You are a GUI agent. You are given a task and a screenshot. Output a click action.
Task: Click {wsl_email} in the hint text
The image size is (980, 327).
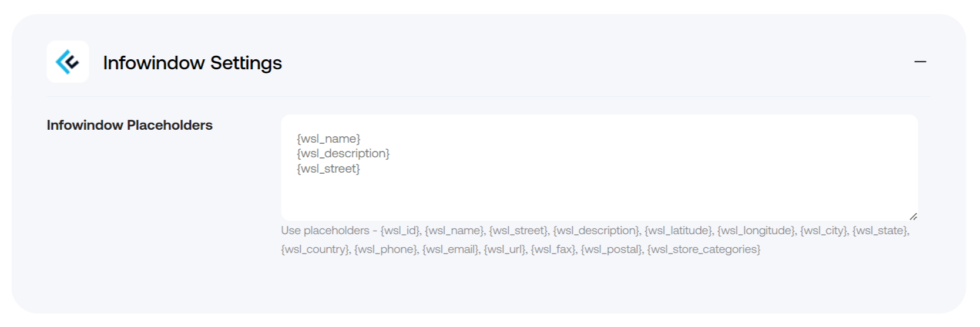[x=450, y=250]
